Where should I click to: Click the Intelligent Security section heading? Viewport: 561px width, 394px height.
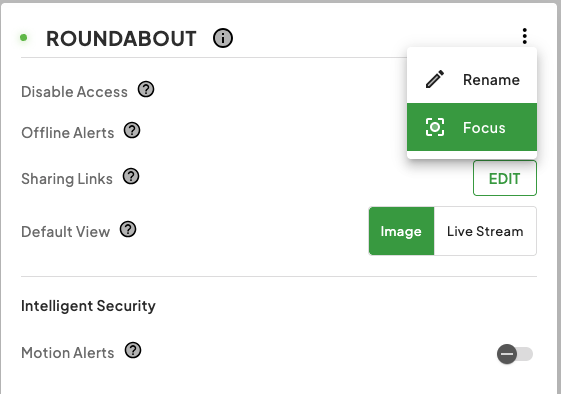tap(88, 306)
